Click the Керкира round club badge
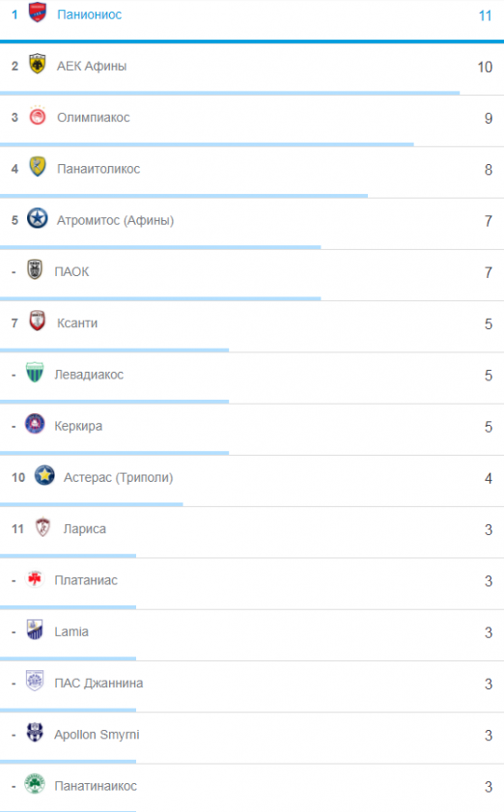 (35, 424)
